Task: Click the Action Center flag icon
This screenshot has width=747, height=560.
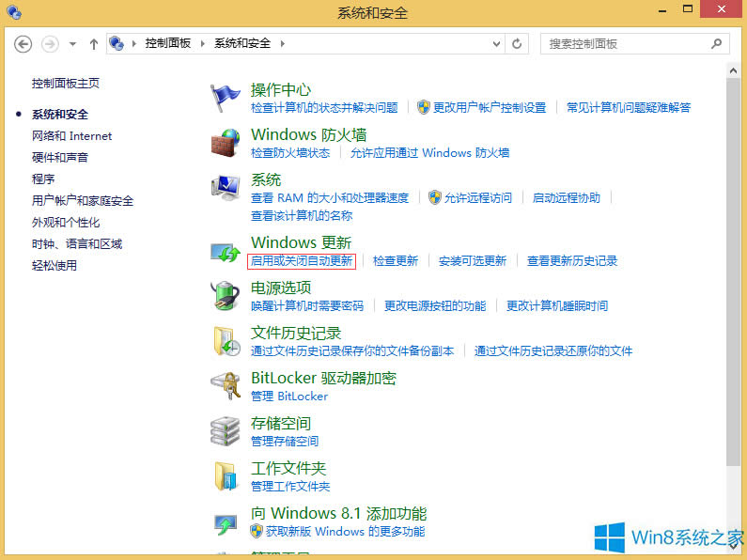Action: (226, 97)
